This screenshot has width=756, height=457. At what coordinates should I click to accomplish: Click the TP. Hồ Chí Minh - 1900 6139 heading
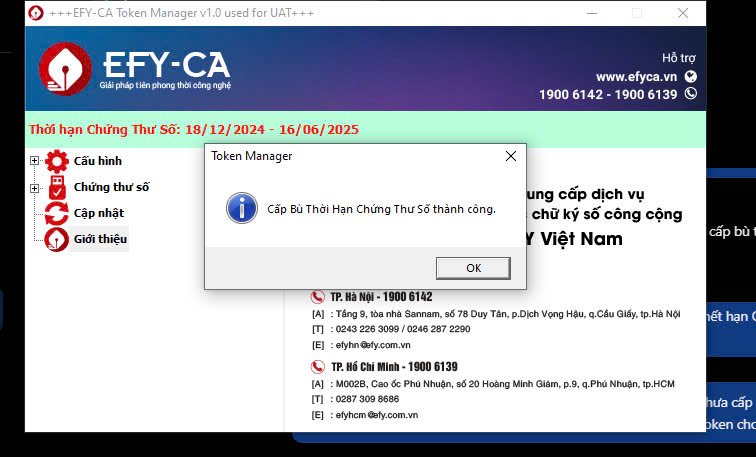(394, 367)
